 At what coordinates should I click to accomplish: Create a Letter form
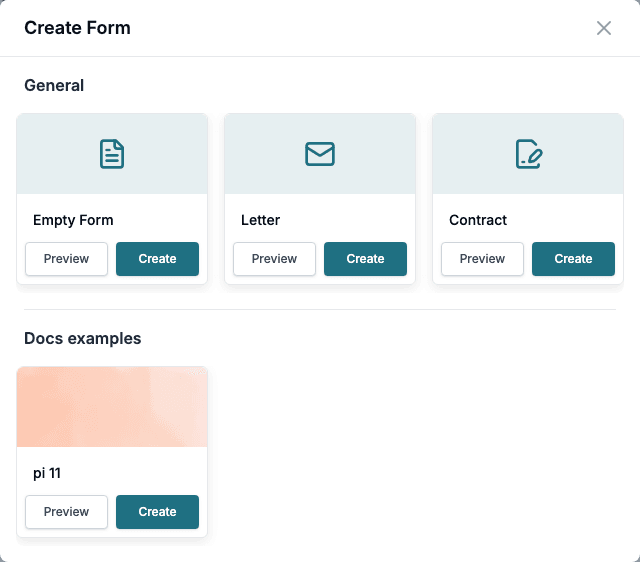pos(365,259)
